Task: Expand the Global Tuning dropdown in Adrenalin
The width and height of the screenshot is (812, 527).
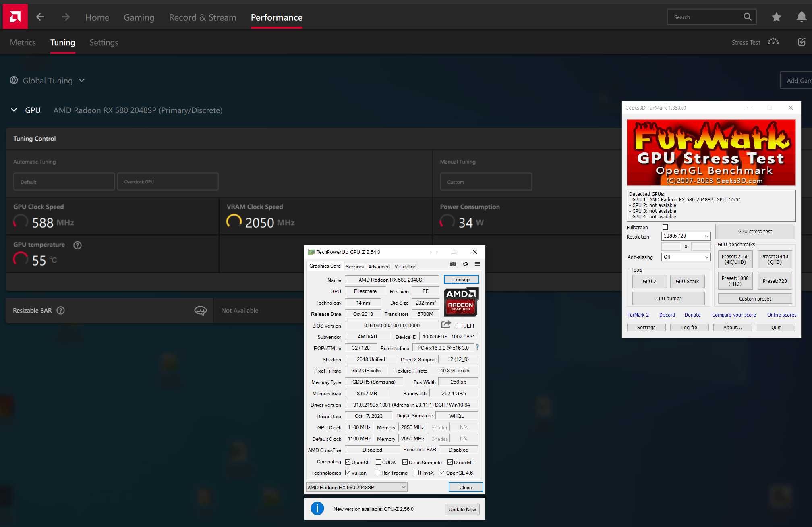Action: (x=82, y=80)
